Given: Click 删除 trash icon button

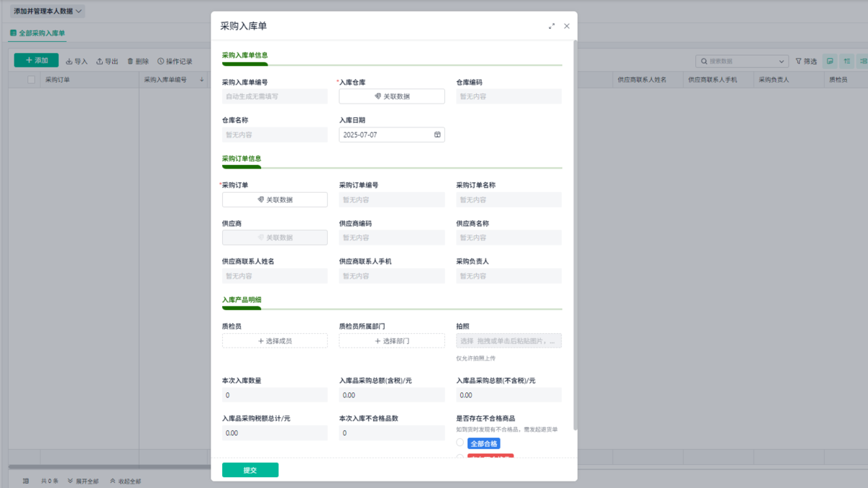Looking at the screenshot, I should point(137,62).
